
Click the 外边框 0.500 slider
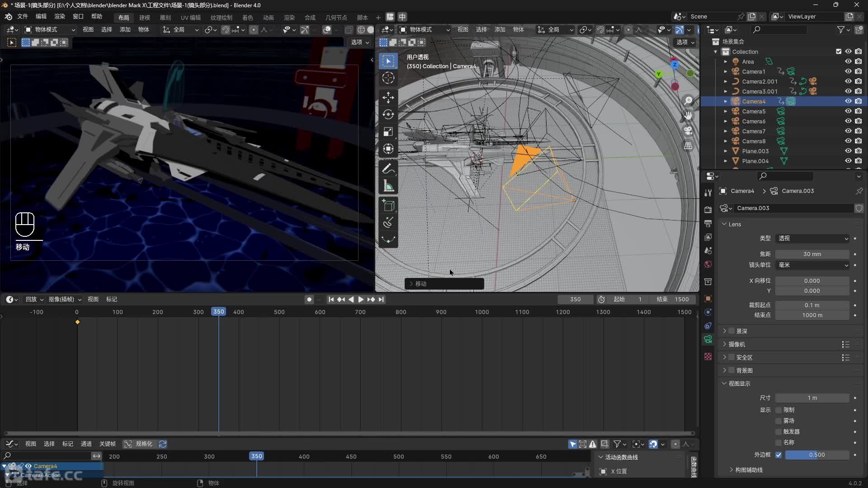click(x=816, y=455)
